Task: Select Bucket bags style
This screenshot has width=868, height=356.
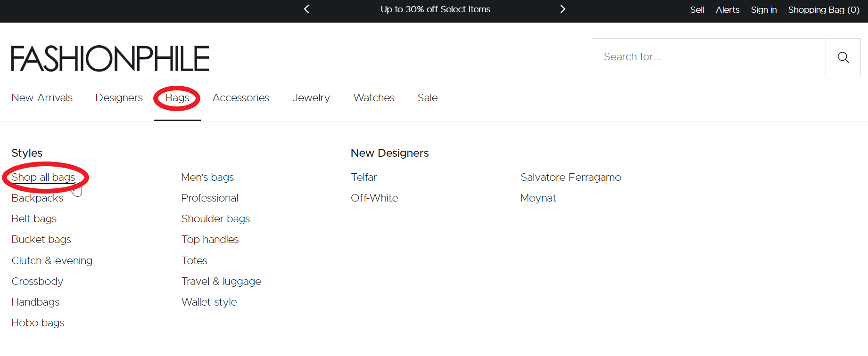Action: point(41,239)
